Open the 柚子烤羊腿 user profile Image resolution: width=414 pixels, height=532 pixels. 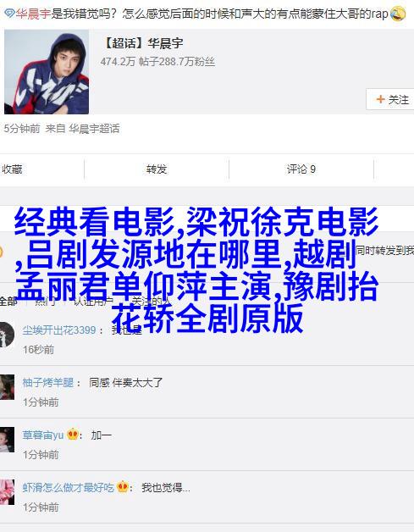coord(47,383)
